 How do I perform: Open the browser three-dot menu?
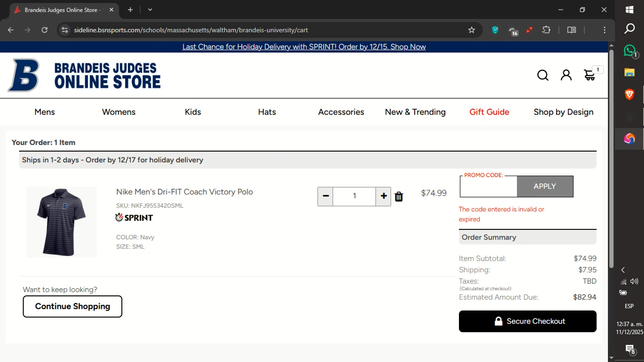point(605,30)
